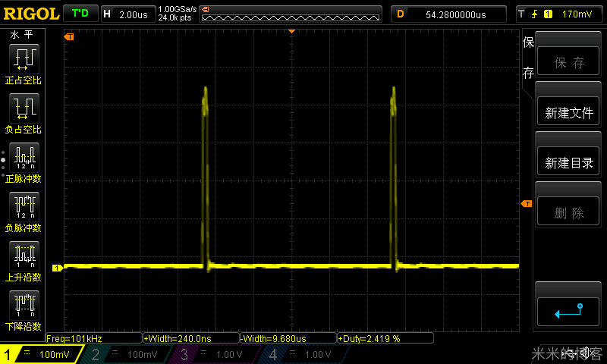607x364 pixels.
Task: Select the 下降沿数 falling edge count icon
Action: pyautogui.click(x=23, y=305)
